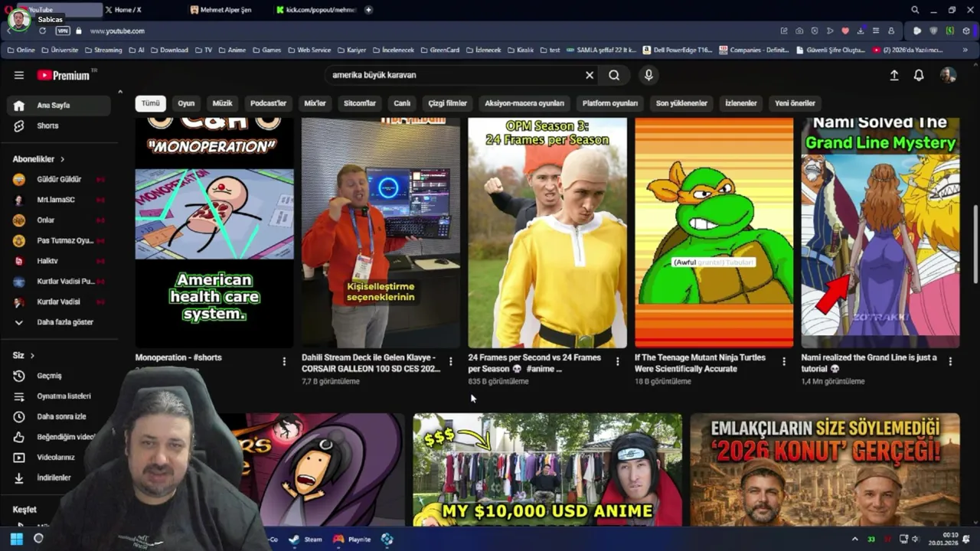Open the YouTube hamburger guide menu
Viewport: 980px width, 551px height.
pyautogui.click(x=18, y=75)
